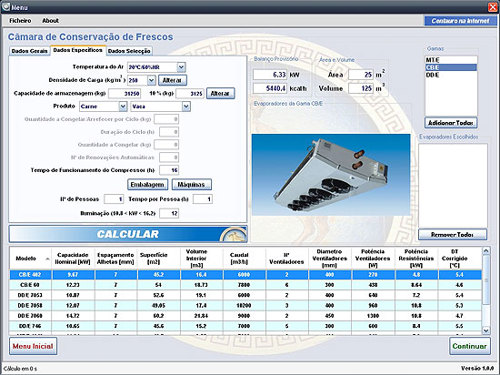Click the Capacidade de armazenagem input field

click(125, 93)
